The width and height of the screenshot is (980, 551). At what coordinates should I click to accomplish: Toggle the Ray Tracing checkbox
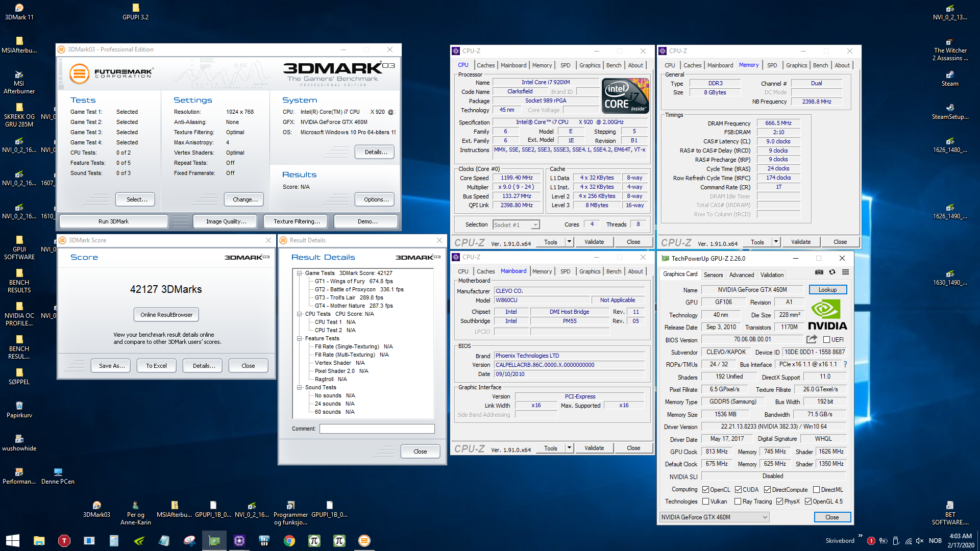click(x=738, y=502)
